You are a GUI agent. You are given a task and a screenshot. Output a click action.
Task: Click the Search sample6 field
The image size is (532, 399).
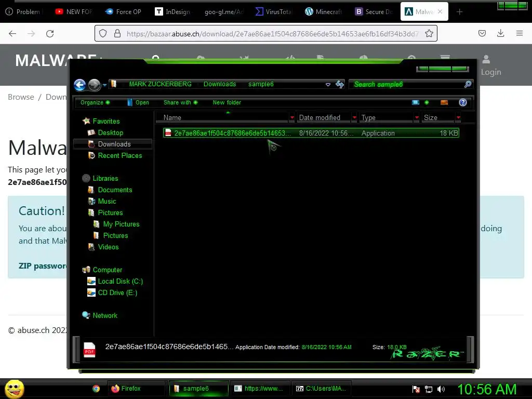[407, 84]
